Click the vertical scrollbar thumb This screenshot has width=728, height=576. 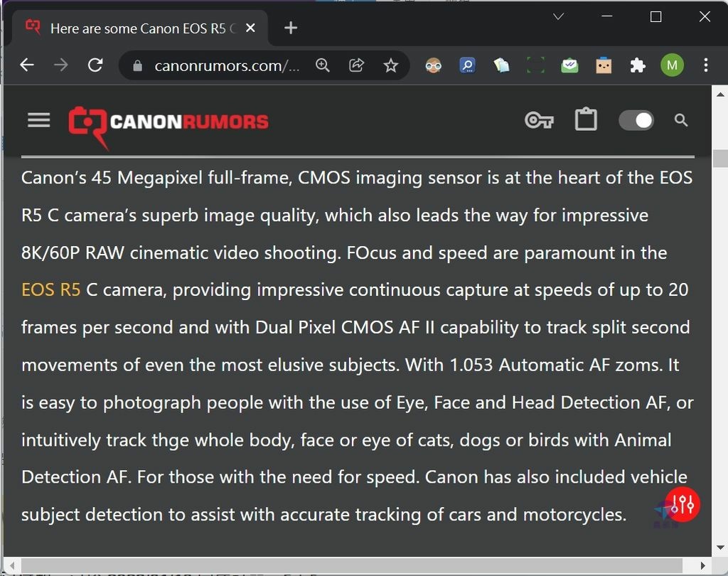pyautogui.click(x=720, y=159)
